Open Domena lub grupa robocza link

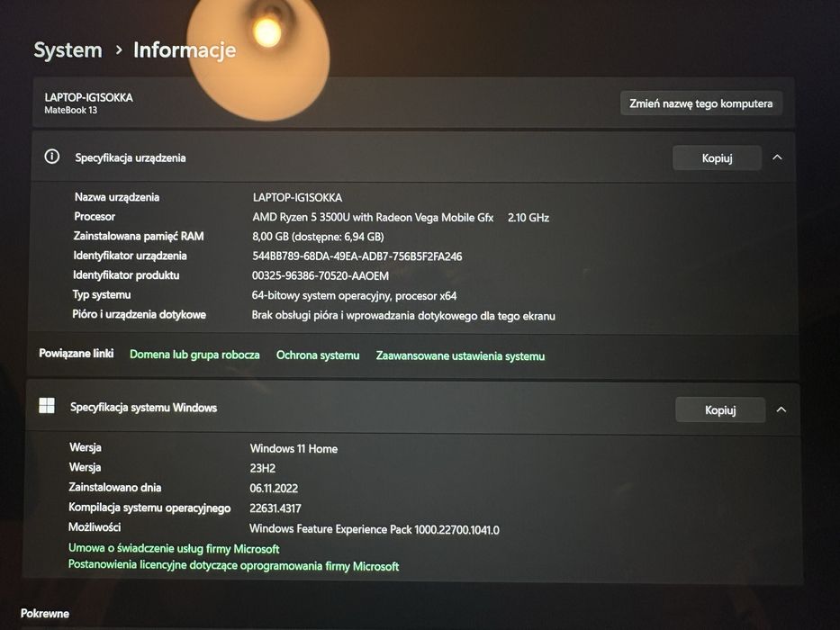tap(194, 355)
